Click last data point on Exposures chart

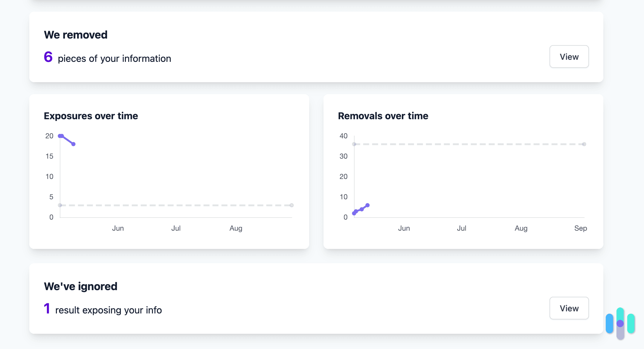tap(73, 144)
